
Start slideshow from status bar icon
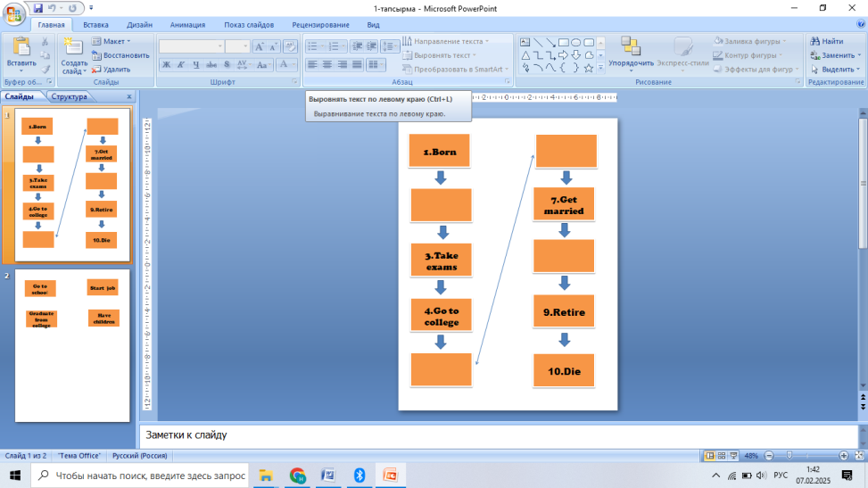pyautogui.click(x=733, y=455)
